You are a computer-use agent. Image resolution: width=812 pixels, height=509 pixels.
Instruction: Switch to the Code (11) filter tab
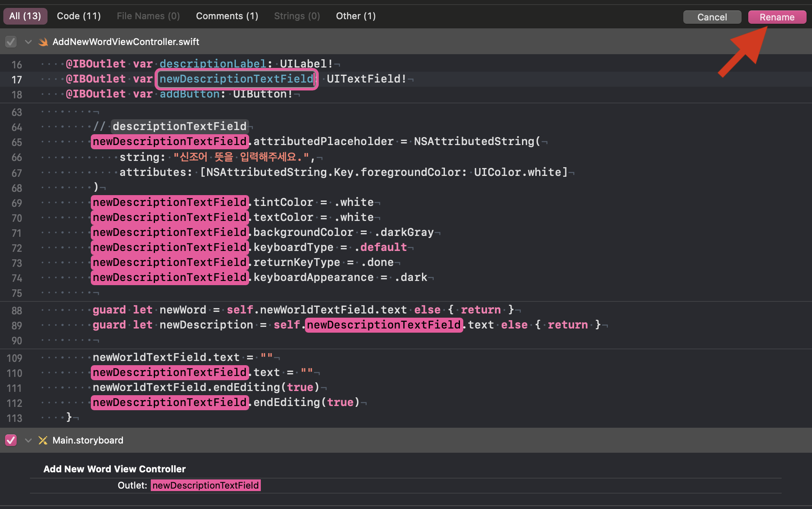click(79, 16)
